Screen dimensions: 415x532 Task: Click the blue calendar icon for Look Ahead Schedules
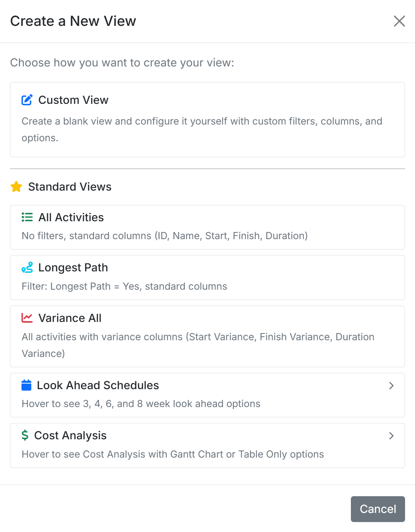pyautogui.click(x=26, y=385)
